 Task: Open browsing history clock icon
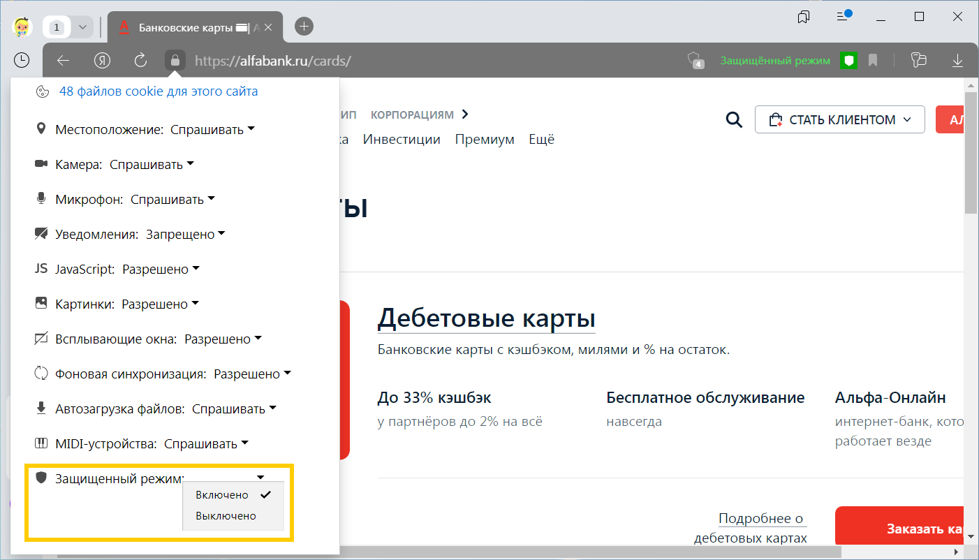[x=22, y=60]
